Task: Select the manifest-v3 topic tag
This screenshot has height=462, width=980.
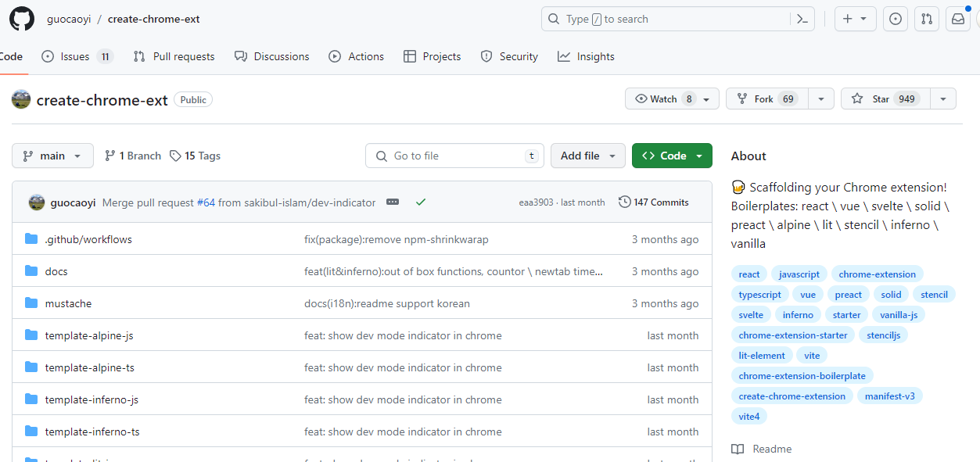Action: click(x=890, y=396)
